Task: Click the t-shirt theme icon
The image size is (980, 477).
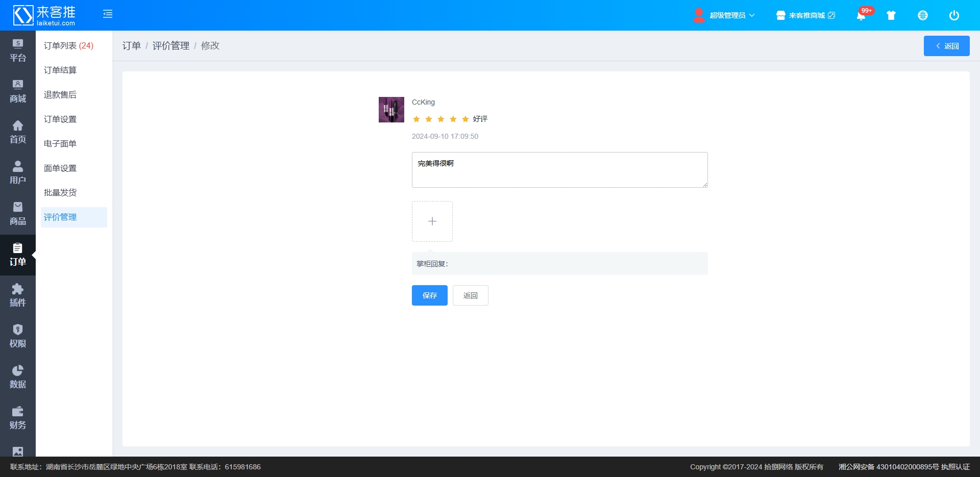Action: point(891,15)
